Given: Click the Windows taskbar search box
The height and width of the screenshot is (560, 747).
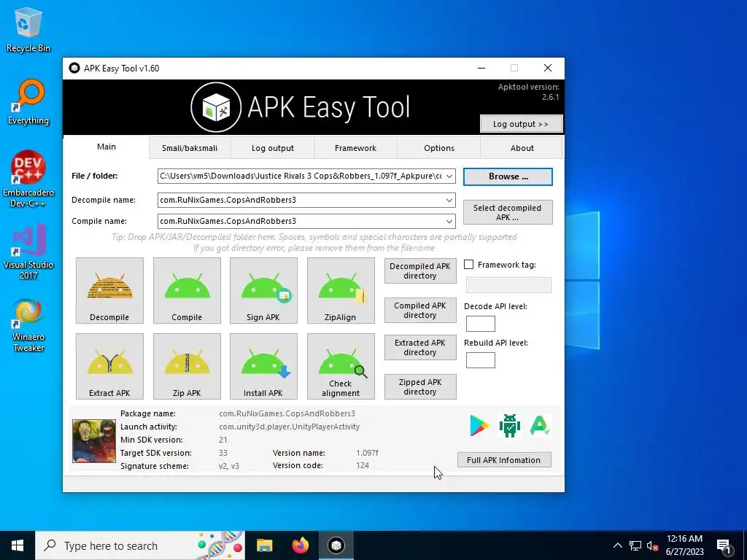Looking at the screenshot, I should [140, 545].
